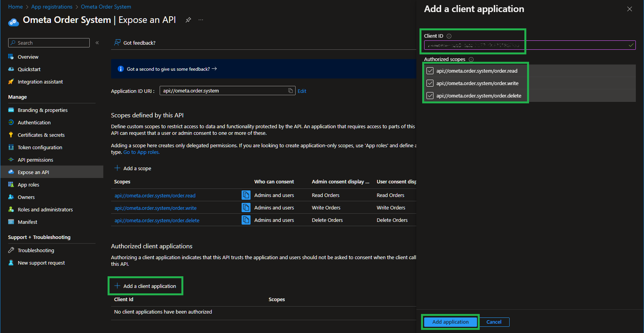Open App roles page

[x=28, y=185]
